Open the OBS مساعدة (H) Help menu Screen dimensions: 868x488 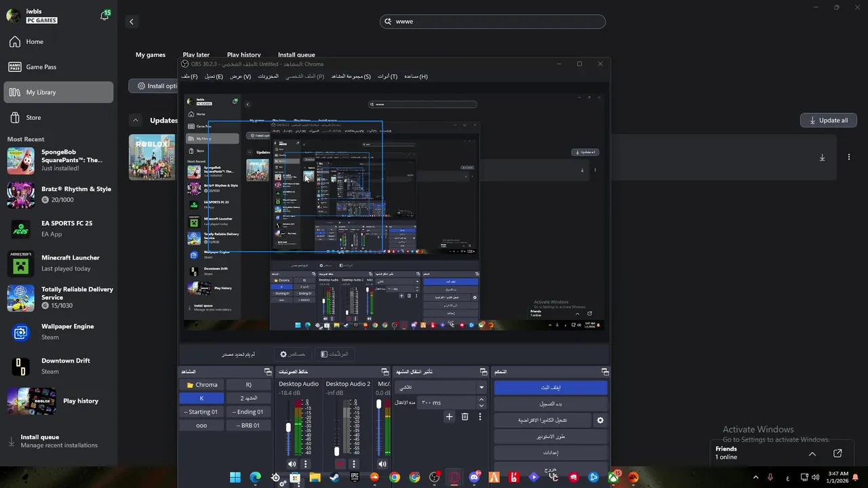[416, 77]
